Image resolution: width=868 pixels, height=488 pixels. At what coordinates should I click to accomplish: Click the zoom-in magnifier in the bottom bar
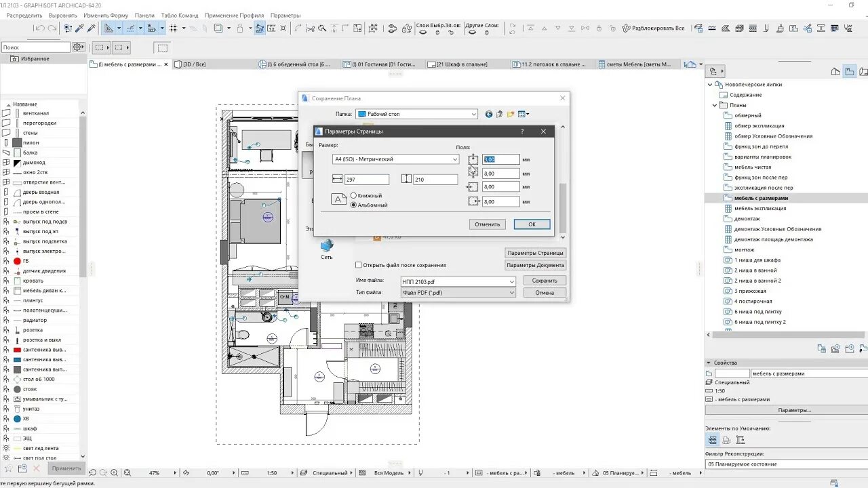115,472
